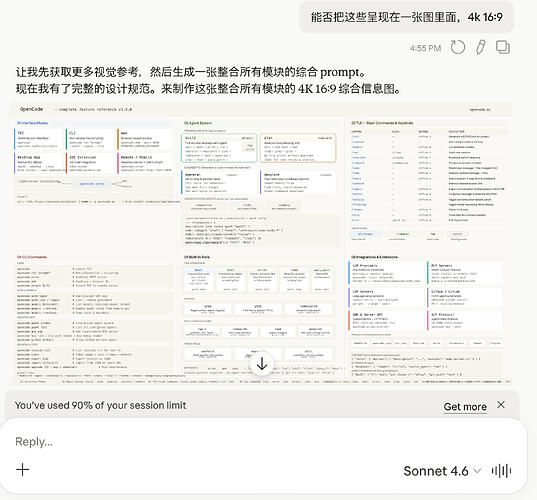Open the Sonnet 4.6 model selector
Viewport: 537px width, 500px height.
point(442,471)
